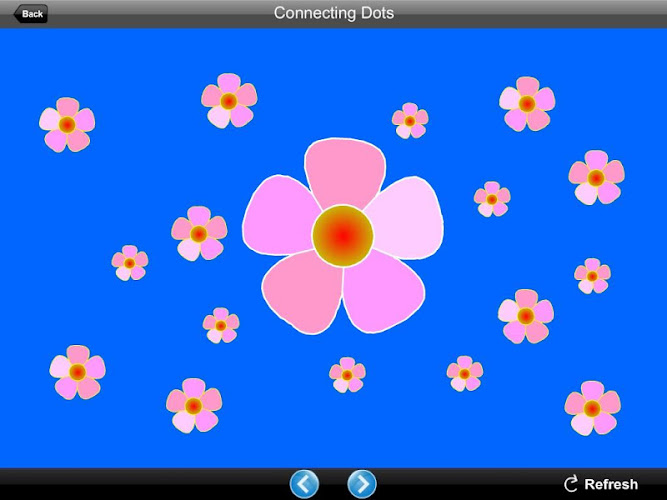Click the 'Connecting Dots' title text
Screen dimensions: 667x500
point(334,13)
